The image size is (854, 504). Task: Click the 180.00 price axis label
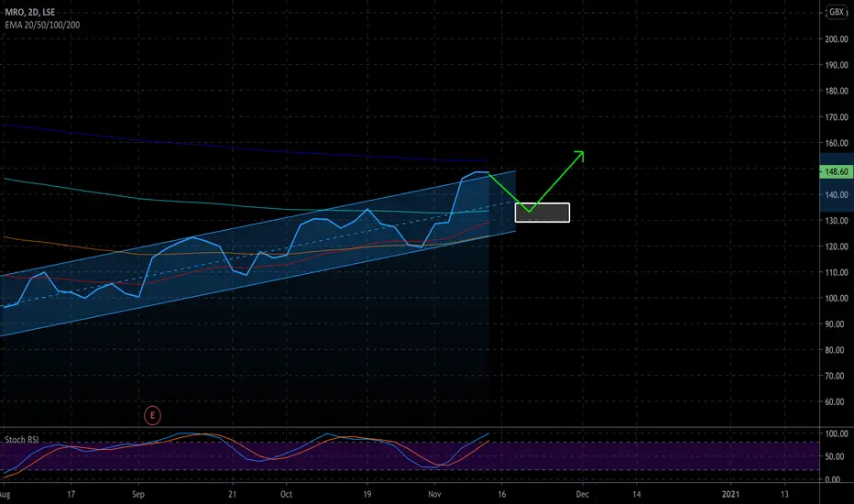click(837, 91)
